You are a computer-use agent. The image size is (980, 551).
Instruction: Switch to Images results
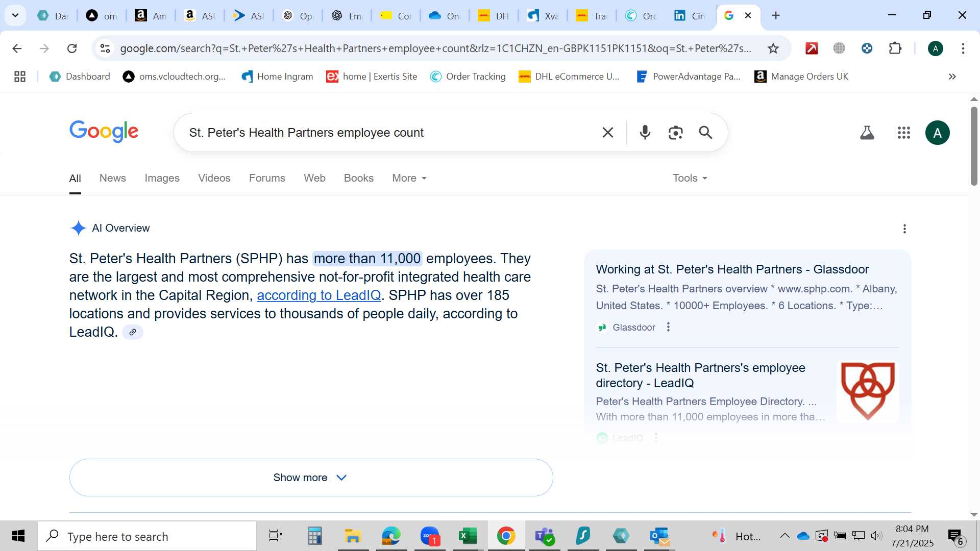(162, 178)
